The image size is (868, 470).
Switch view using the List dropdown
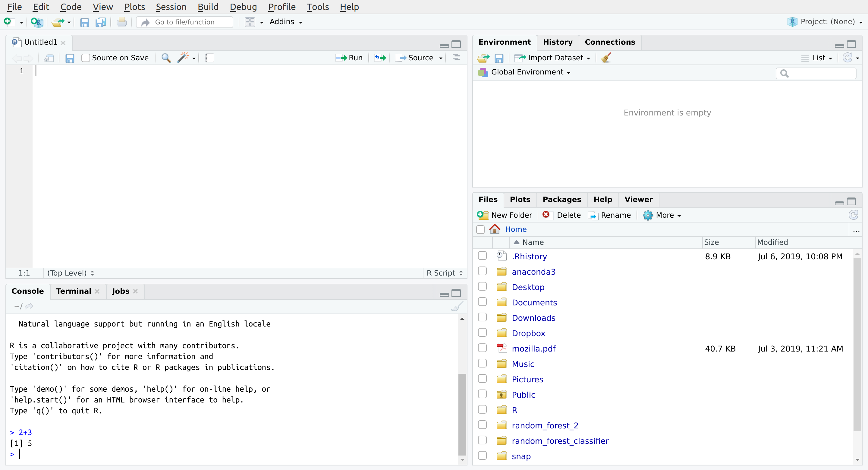pyautogui.click(x=817, y=58)
